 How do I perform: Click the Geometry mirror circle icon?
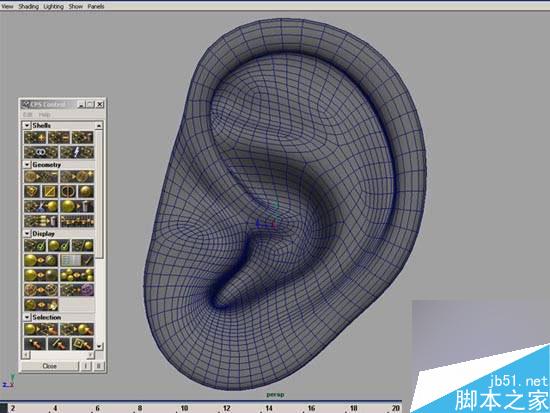coord(68,191)
